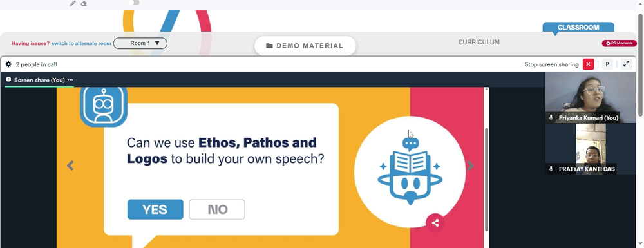Toggle mic for Priyanka Kumari
Viewport: 644px width, 248px height.
(552, 118)
